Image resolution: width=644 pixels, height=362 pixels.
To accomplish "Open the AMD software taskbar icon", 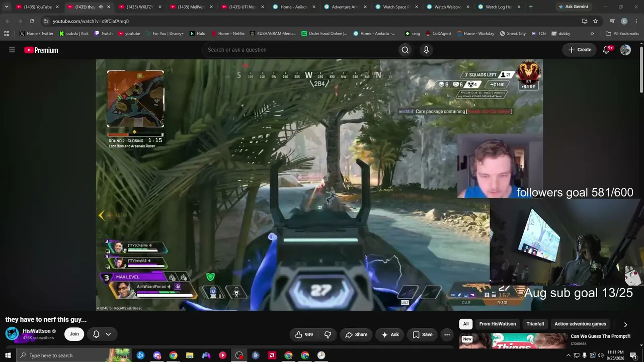I will (272, 355).
